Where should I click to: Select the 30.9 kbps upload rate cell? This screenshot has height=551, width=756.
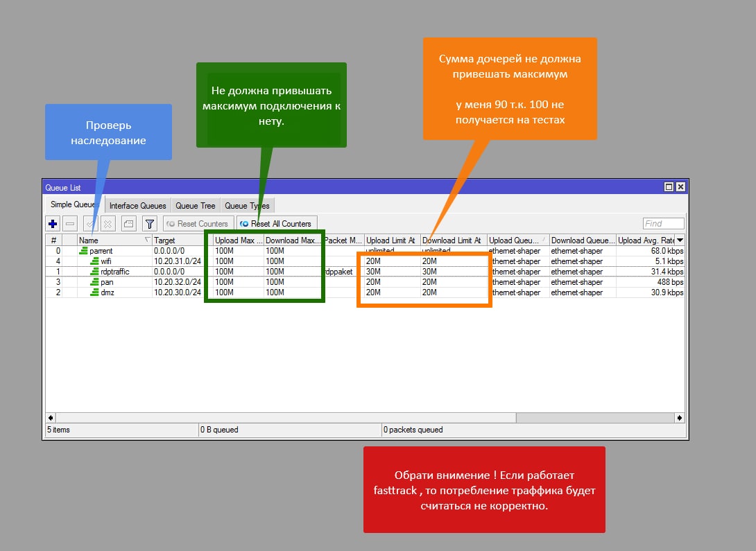click(667, 292)
